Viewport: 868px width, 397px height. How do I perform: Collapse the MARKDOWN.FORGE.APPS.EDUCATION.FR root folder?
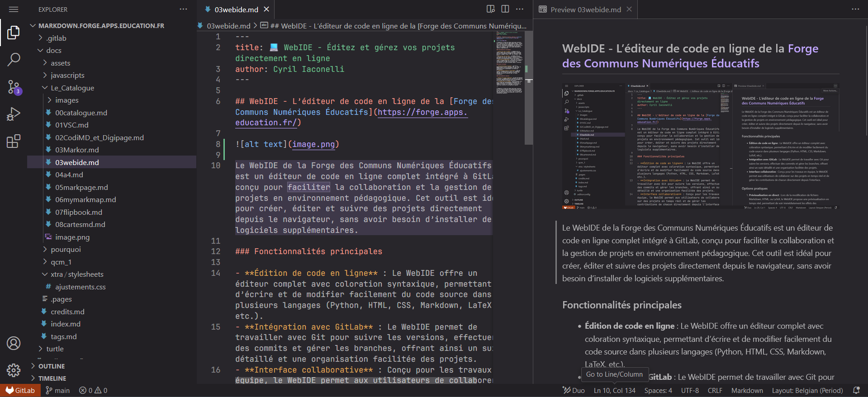pos(101,26)
